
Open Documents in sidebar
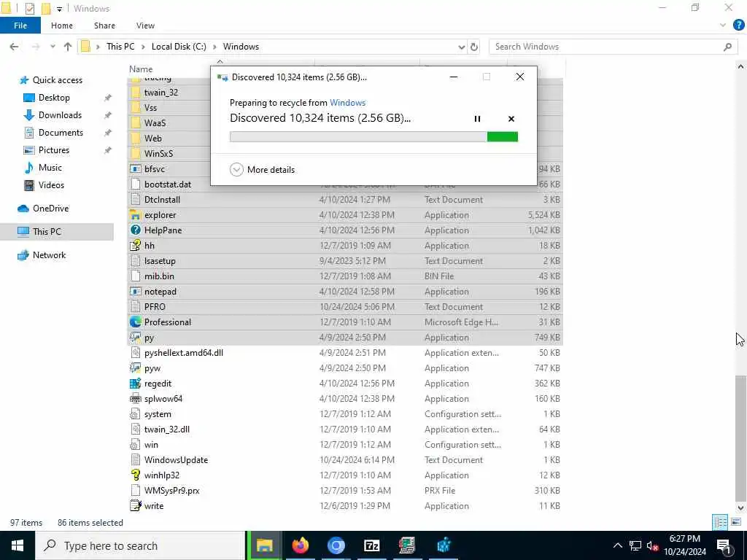tap(61, 133)
